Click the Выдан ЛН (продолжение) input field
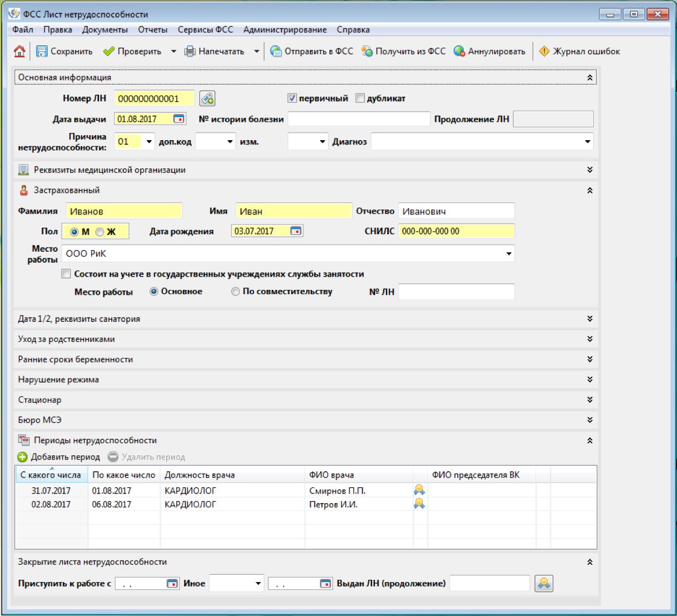The width and height of the screenshot is (677, 616). coord(490,583)
